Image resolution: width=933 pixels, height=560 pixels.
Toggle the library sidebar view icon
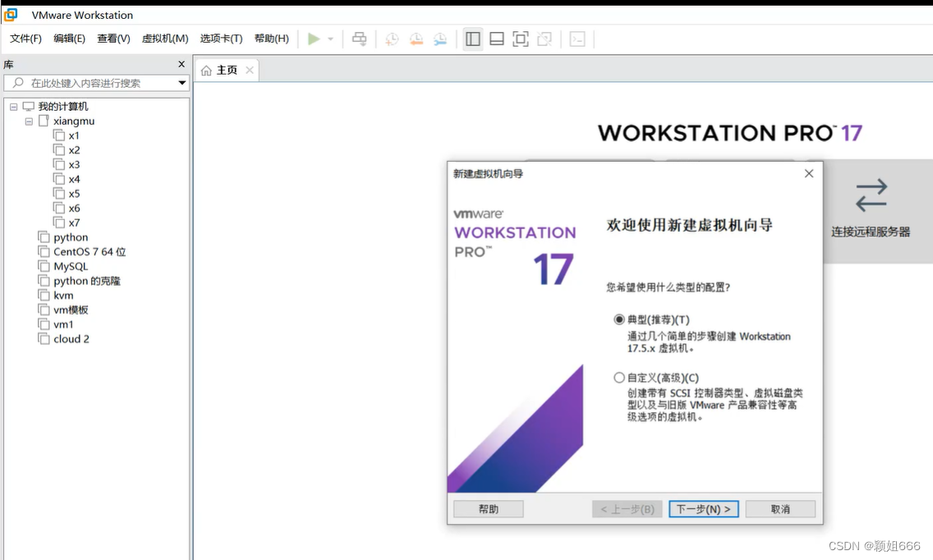(x=473, y=39)
